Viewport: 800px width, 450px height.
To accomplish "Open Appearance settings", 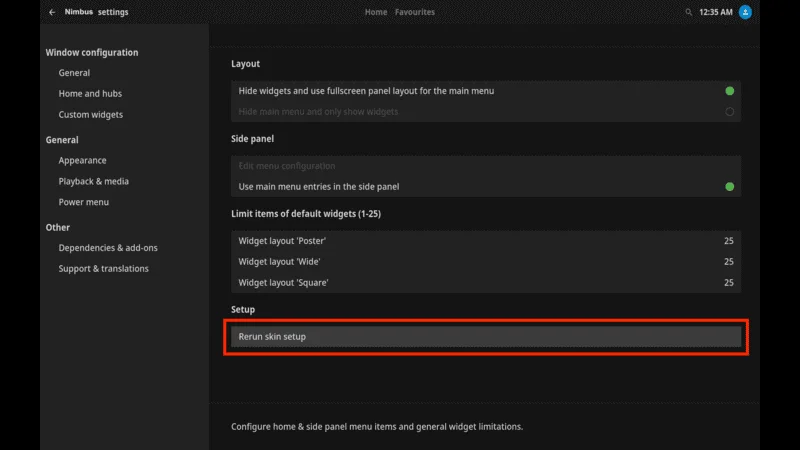I will [82, 160].
